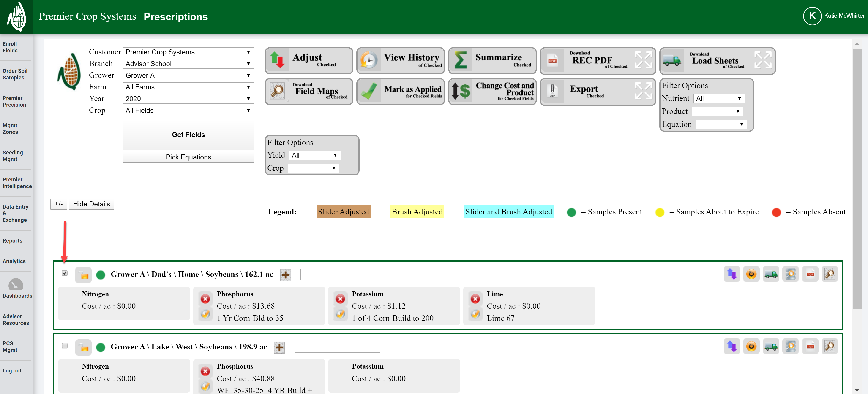This screenshot has height=394, width=868.
Task: Expand the Nutrient filter dropdown
Action: 719,98
